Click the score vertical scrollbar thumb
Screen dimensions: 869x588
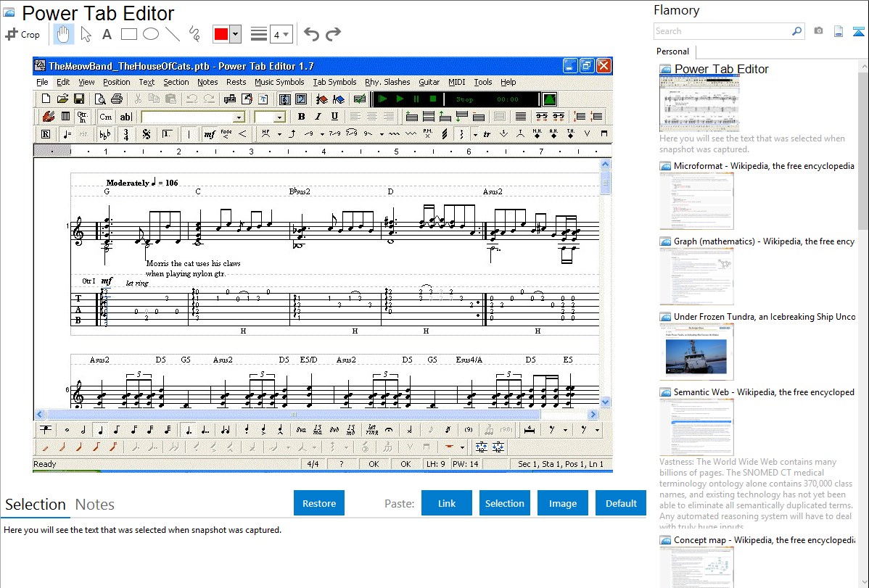605,183
